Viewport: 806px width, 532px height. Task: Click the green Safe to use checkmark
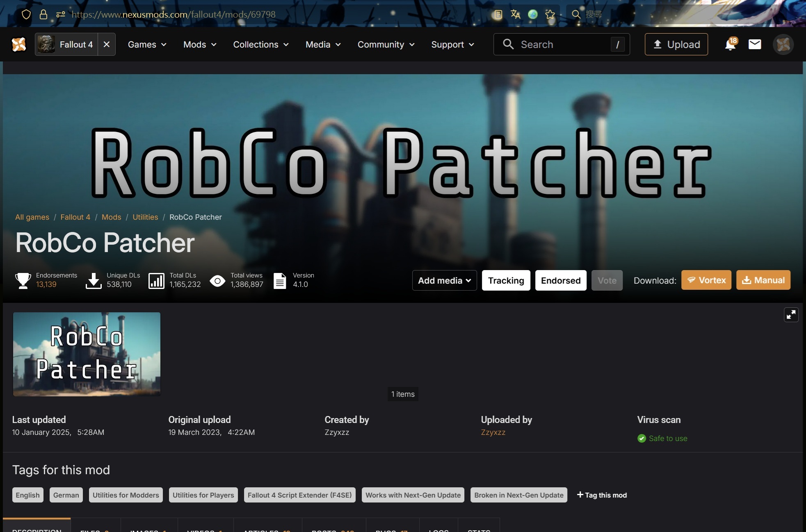(x=642, y=439)
